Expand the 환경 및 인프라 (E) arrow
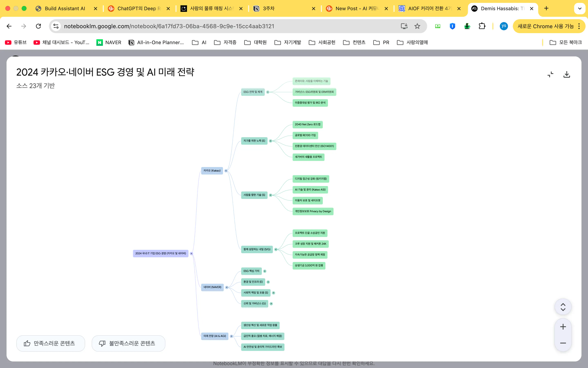Viewport: 588px width, 368px height. coord(268,282)
